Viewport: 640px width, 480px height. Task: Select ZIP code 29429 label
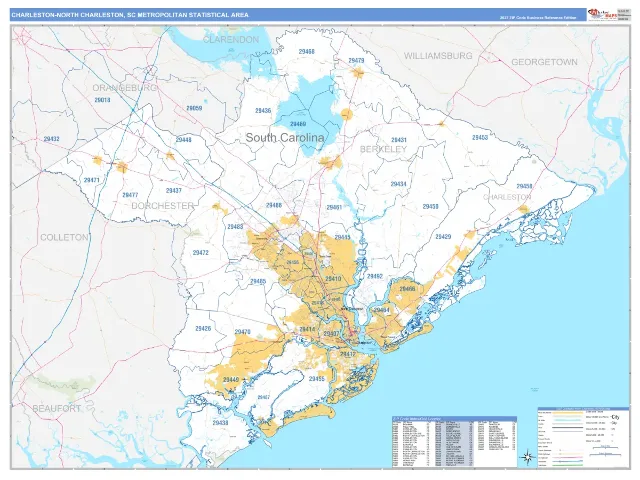tap(443, 236)
